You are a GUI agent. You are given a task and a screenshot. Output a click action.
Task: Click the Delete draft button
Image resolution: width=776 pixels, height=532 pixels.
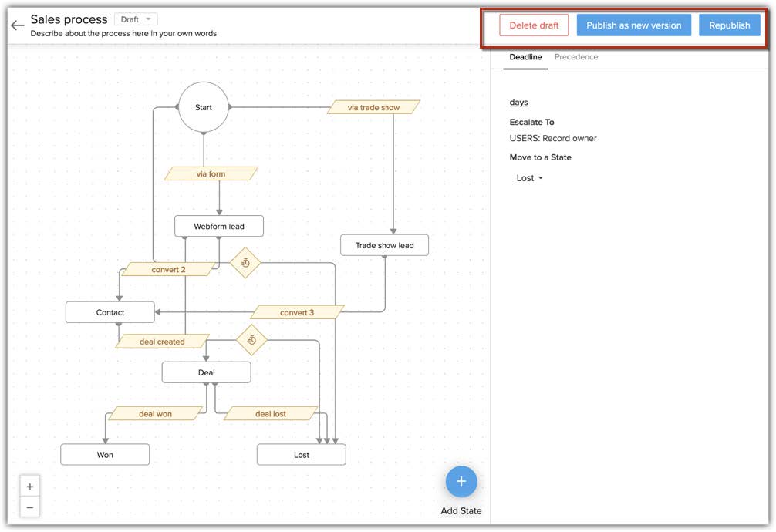534,25
